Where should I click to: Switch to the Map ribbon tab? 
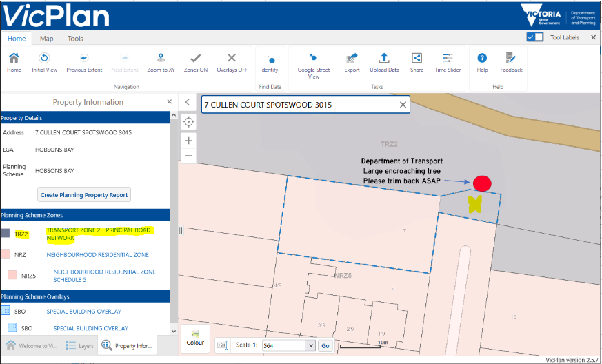pyautogui.click(x=47, y=39)
